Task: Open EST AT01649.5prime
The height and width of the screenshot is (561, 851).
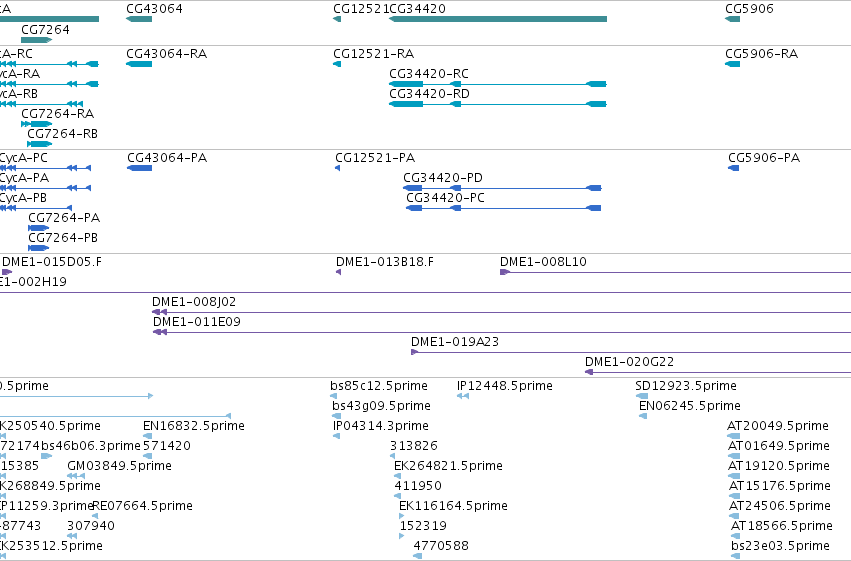Action: tap(779, 447)
